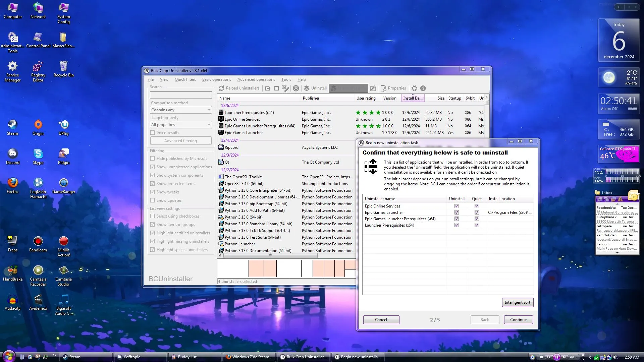Open the Firefox desktop shortcut
The height and width of the screenshot is (362, 644).
12,186
